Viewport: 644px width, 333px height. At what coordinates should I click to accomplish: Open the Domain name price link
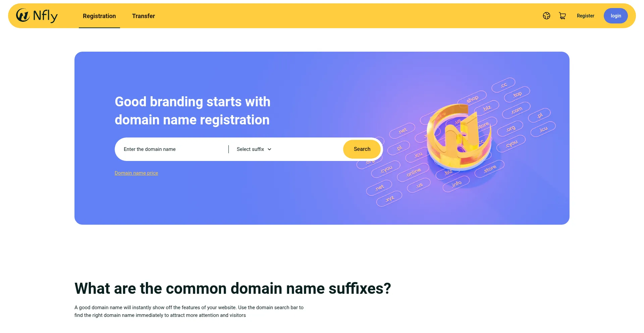136,173
